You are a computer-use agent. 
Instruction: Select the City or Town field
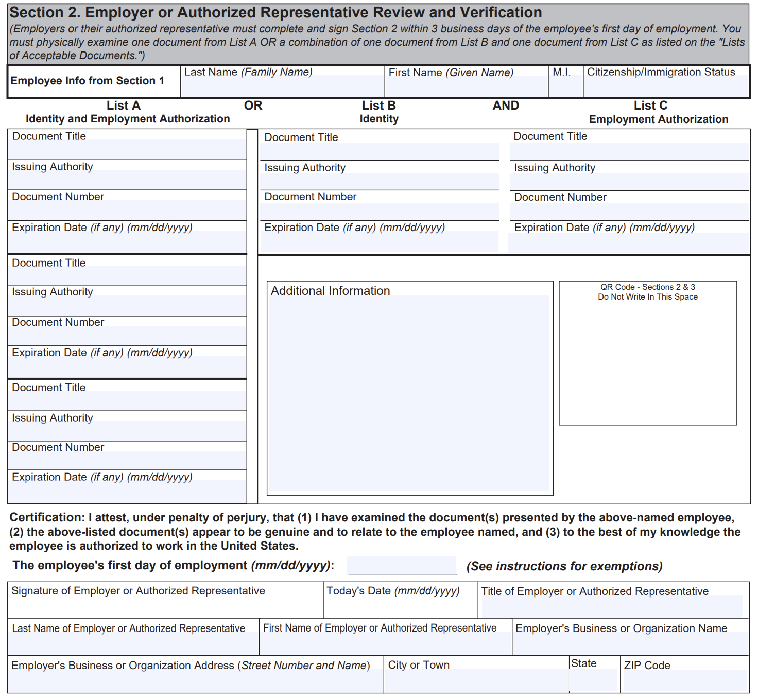(x=476, y=681)
